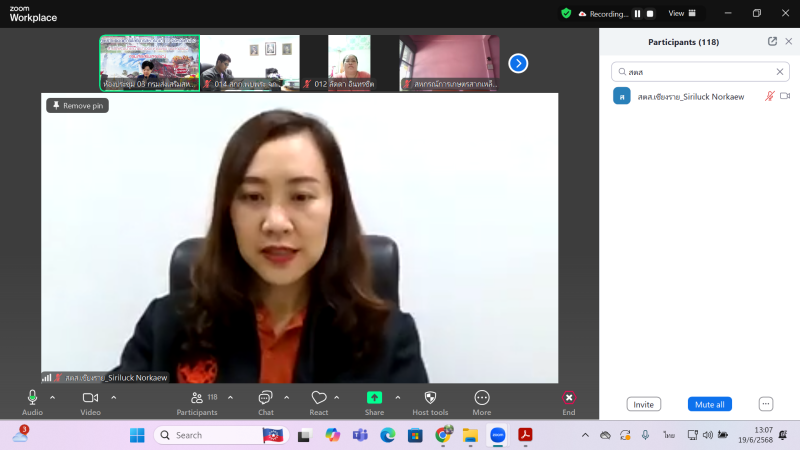Open the notification bell icon
The height and width of the screenshot is (450, 800).
783,435
